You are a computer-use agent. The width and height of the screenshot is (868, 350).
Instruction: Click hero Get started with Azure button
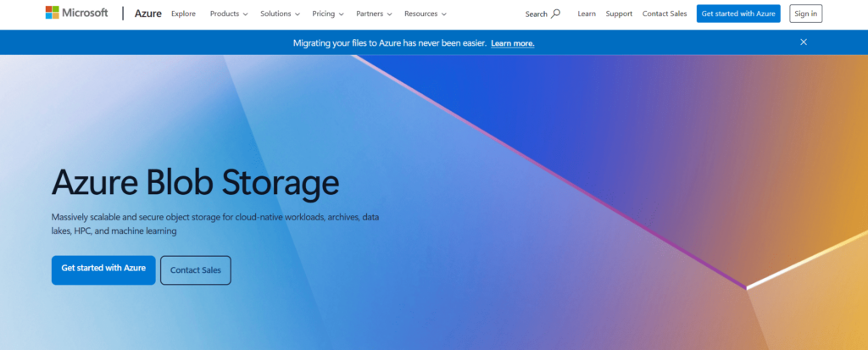pyautogui.click(x=103, y=270)
